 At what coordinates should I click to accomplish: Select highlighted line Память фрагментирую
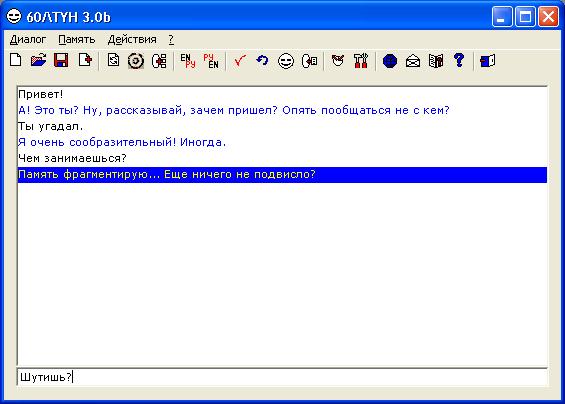click(282, 174)
